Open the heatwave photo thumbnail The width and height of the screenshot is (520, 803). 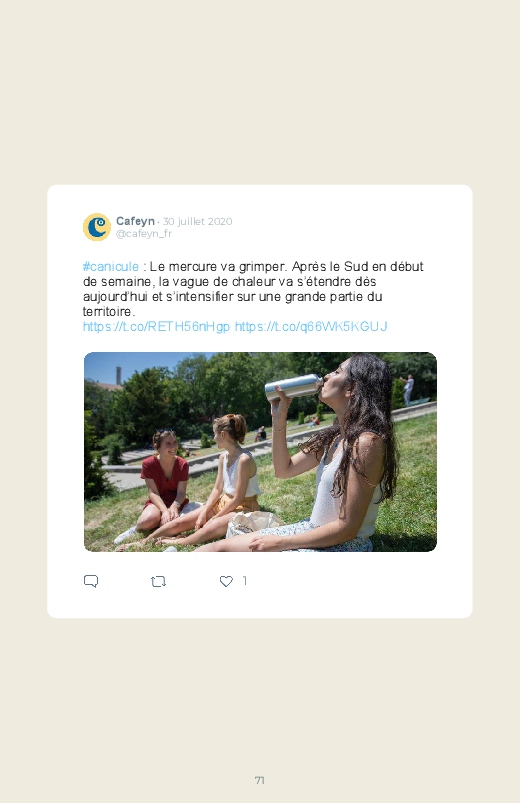[x=260, y=452]
